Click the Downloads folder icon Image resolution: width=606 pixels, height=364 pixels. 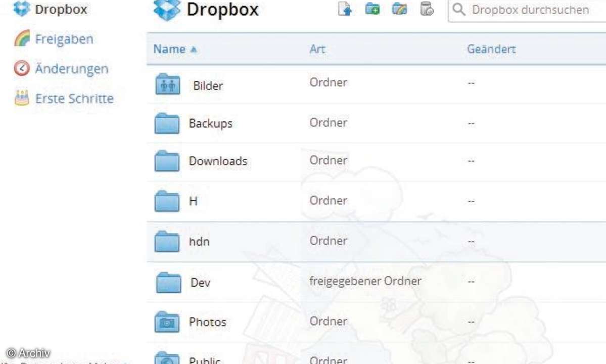tap(167, 161)
